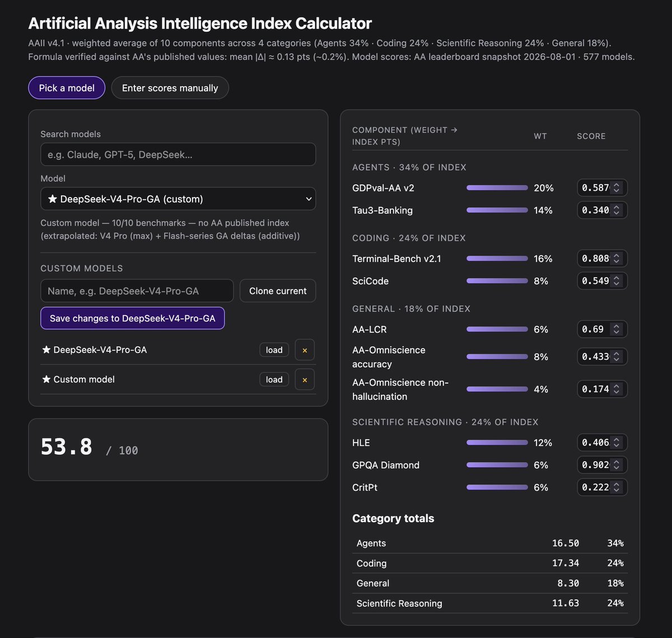Click the HLE weight bar
The height and width of the screenshot is (638, 672).
[497, 443]
